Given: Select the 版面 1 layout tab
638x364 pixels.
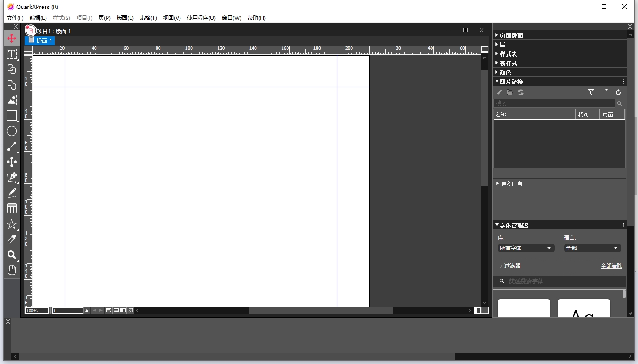Looking at the screenshot, I should pos(40,41).
